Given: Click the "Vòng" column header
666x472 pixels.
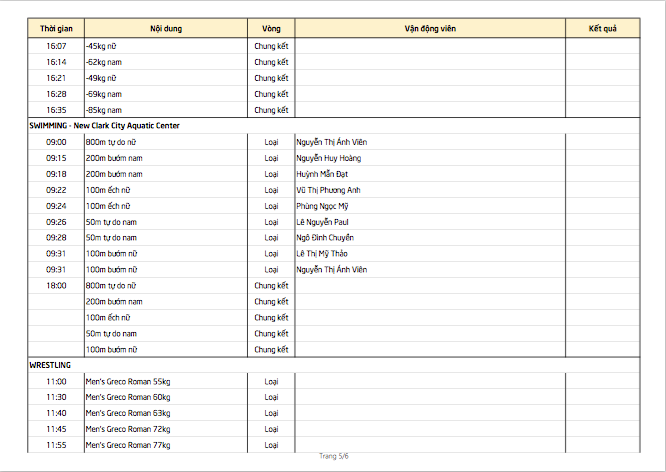Looking at the screenshot, I should coord(271,29).
